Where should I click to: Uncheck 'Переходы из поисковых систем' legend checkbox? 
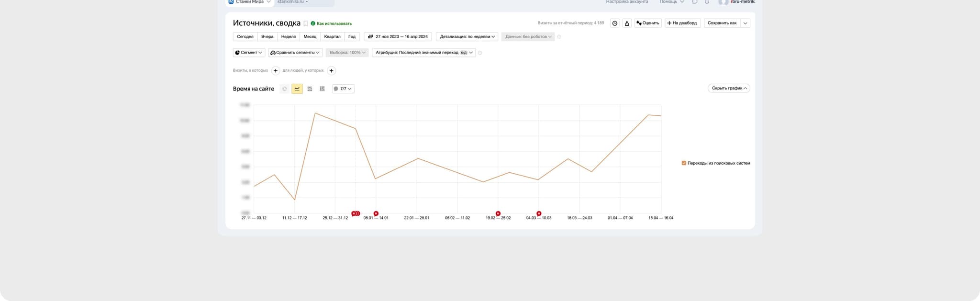684,163
